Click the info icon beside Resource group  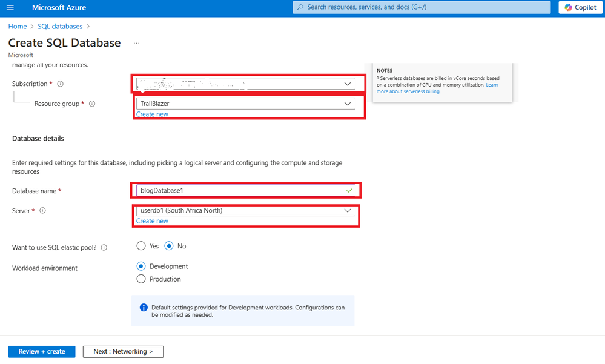pyautogui.click(x=92, y=104)
